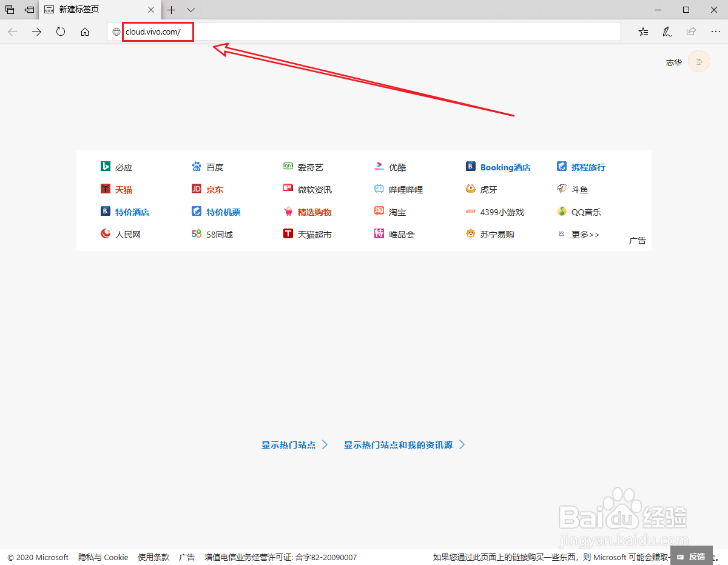Open the add notes pen icon
The width and height of the screenshot is (728, 565).
pos(667,32)
